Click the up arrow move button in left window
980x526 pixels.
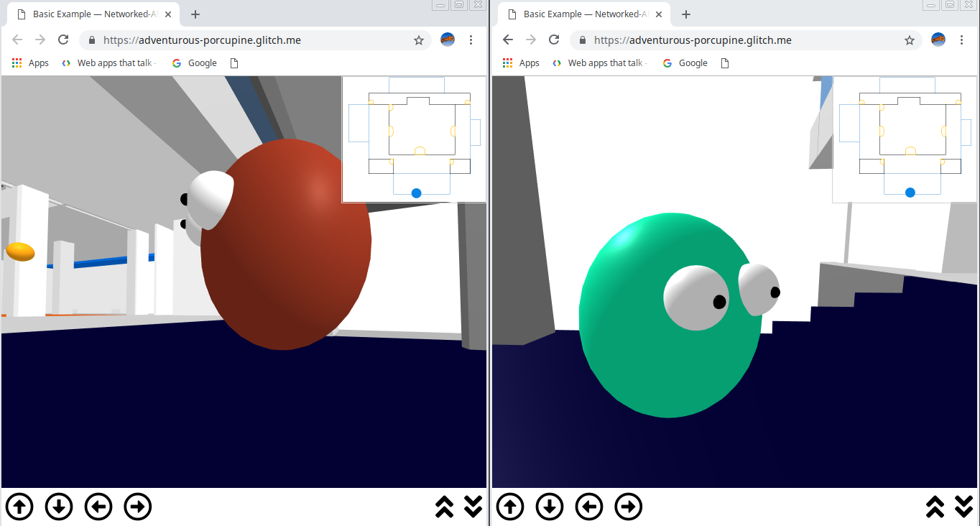pos(19,507)
